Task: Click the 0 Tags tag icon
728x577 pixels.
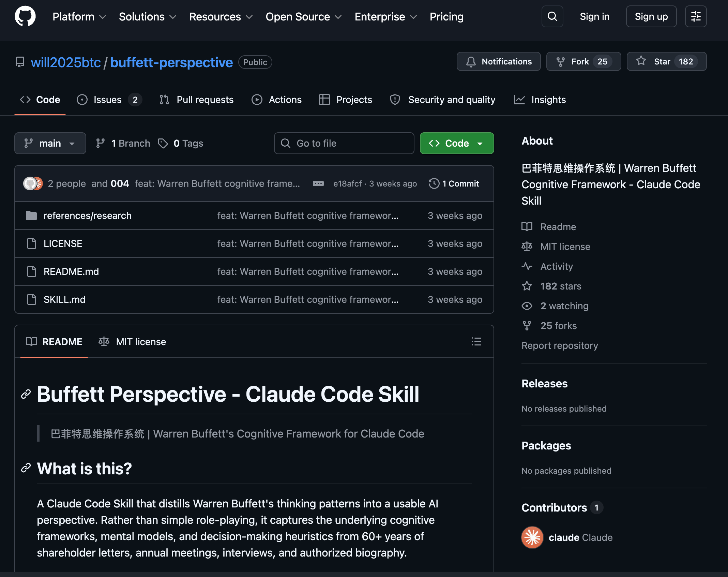Action: (163, 143)
